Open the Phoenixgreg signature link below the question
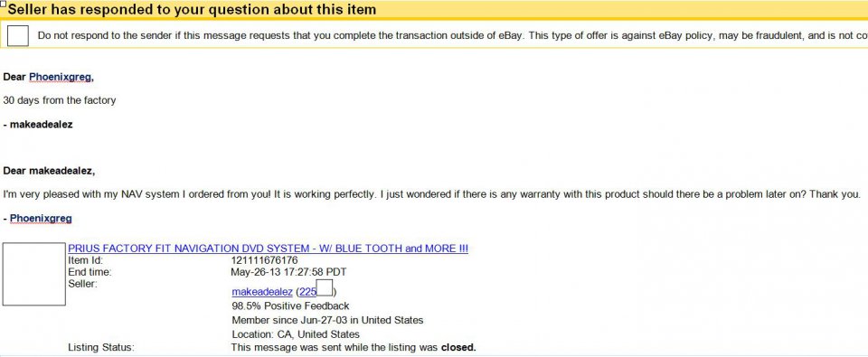This screenshot has height=357, width=868. point(41,219)
